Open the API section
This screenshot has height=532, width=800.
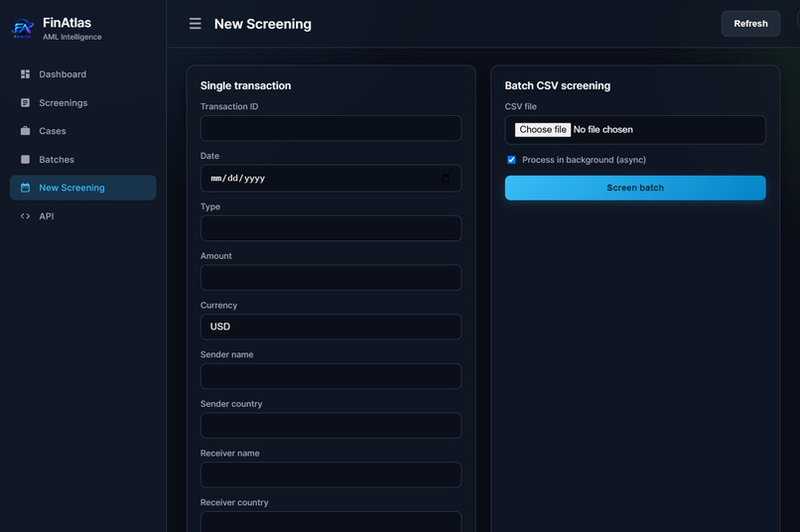[82, 216]
